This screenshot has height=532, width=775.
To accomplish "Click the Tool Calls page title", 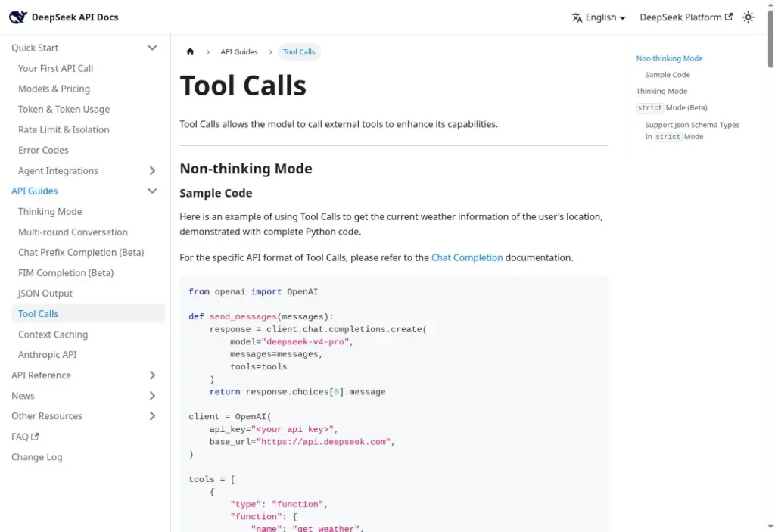I will coord(243,86).
